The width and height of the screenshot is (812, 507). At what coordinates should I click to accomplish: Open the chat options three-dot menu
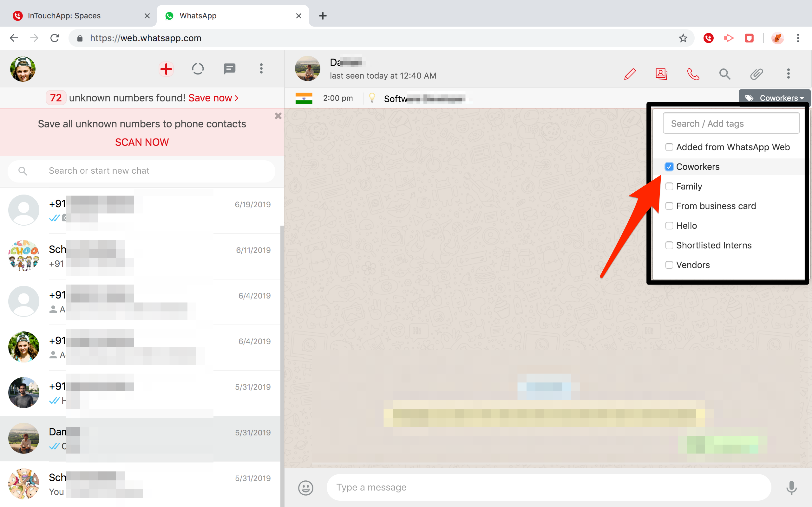coord(788,74)
